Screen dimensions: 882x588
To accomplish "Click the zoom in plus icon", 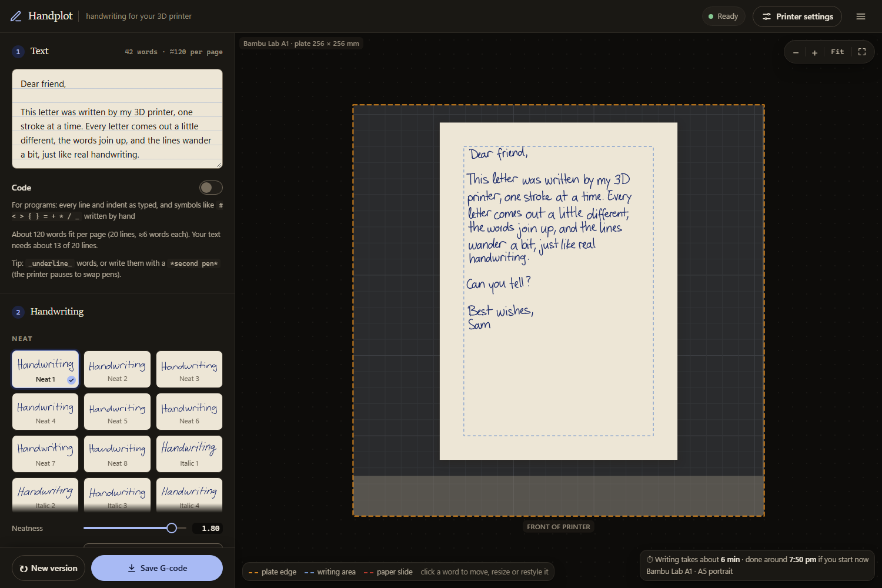I will pyautogui.click(x=814, y=52).
